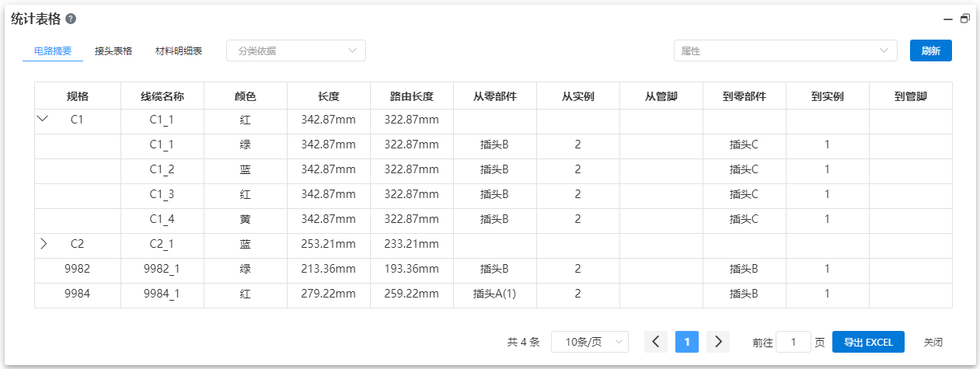Minimize the statistics table panel
Screen dimensions: 980x369
948,19
